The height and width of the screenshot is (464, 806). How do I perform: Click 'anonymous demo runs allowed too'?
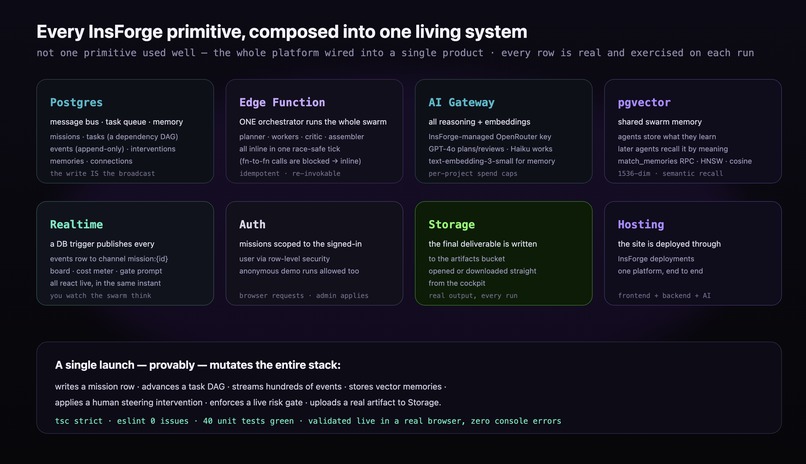tap(299, 271)
